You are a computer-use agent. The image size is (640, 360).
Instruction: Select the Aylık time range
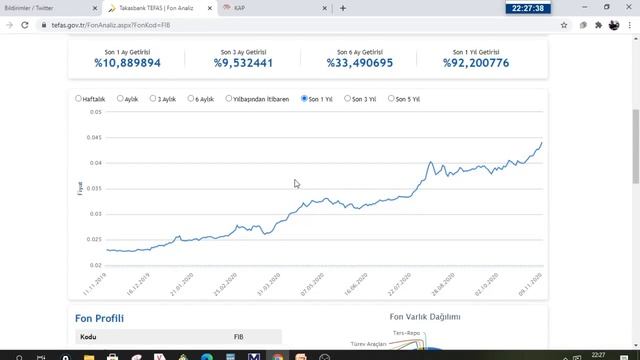pyautogui.click(x=120, y=98)
